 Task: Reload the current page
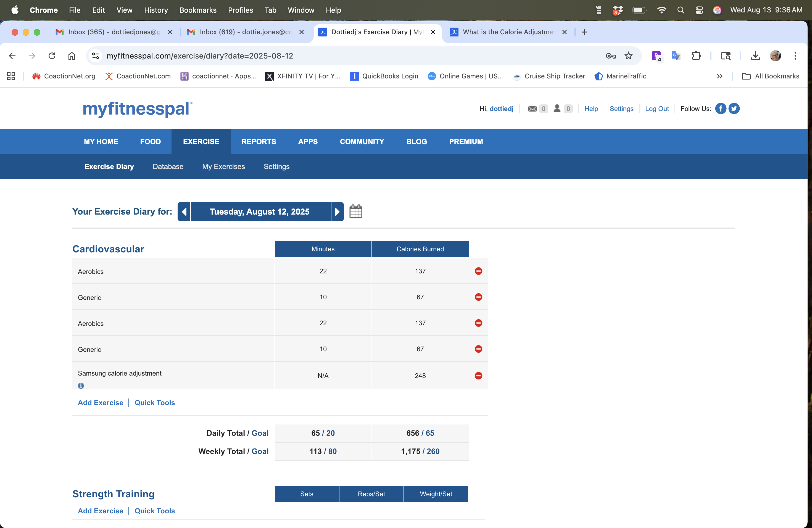[52, 56]
